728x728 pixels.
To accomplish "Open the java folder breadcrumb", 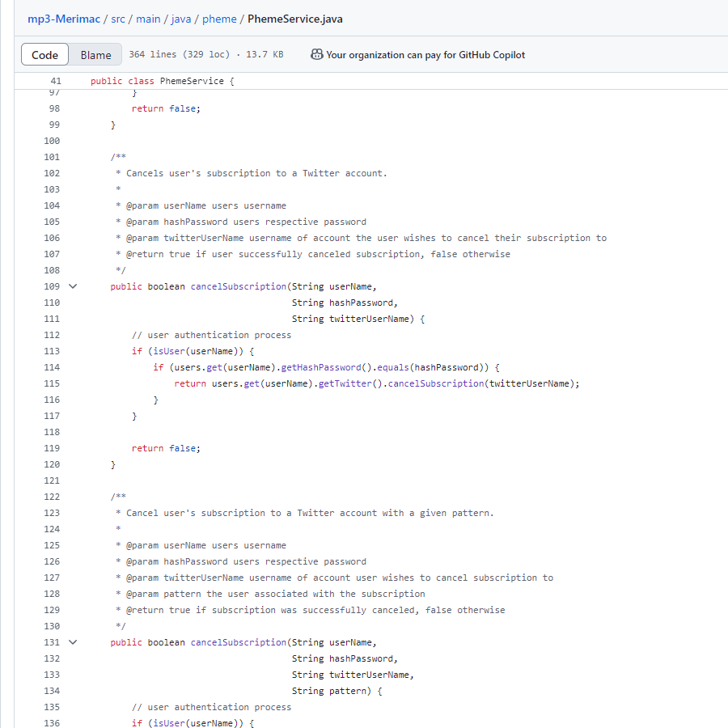I will point(181,19).
